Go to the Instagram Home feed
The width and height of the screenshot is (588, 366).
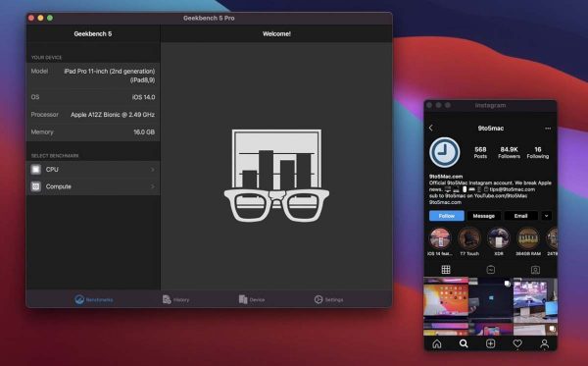(437, 343)
